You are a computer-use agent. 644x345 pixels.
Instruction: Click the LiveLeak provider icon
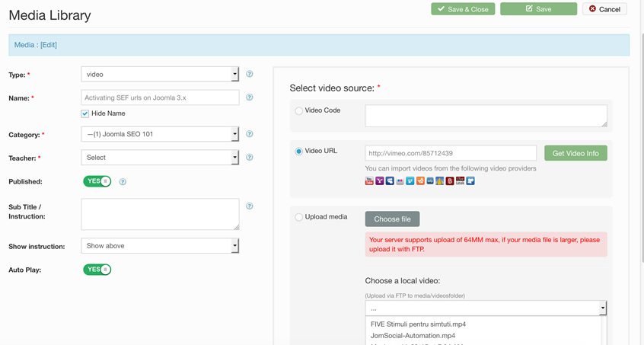(461, 180)
